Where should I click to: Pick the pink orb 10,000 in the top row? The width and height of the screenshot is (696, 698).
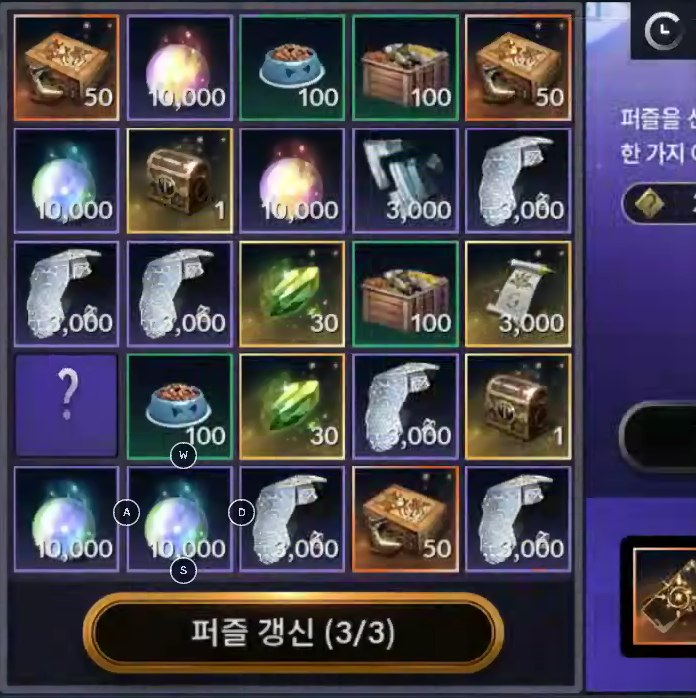pos(180,68)
